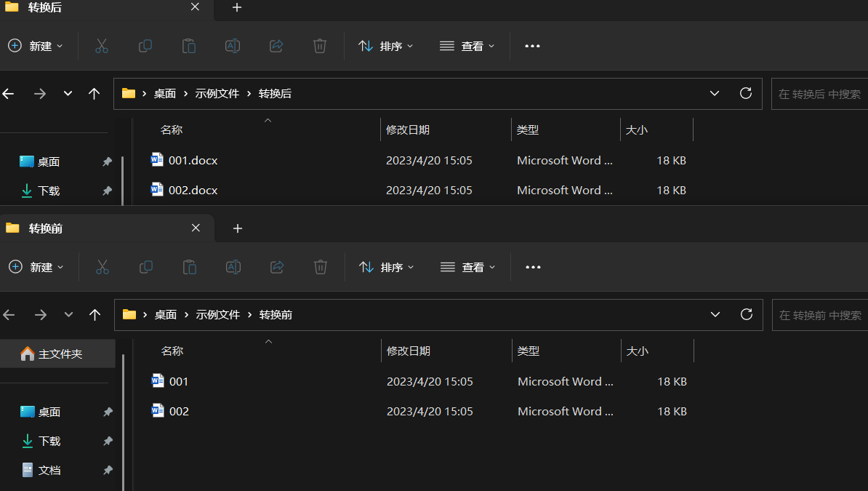Go up one level in 转换前 window
Screen dimensions: 868x491
[95, 314]
